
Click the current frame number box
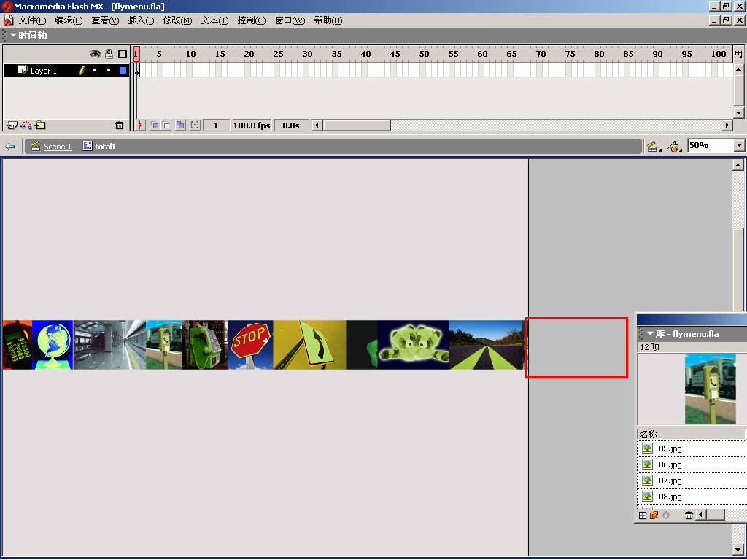216,125
